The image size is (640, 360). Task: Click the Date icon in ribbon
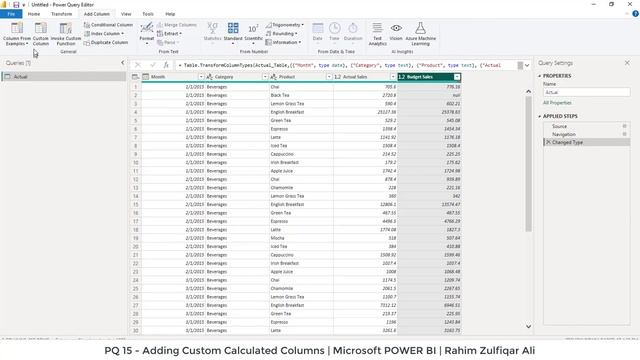[x=318, y=28]
